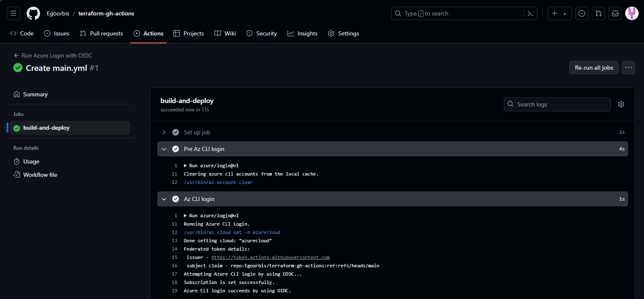Click the Search logs input field
The width and height of the screenshot is (644, 299).
(557, 104)
